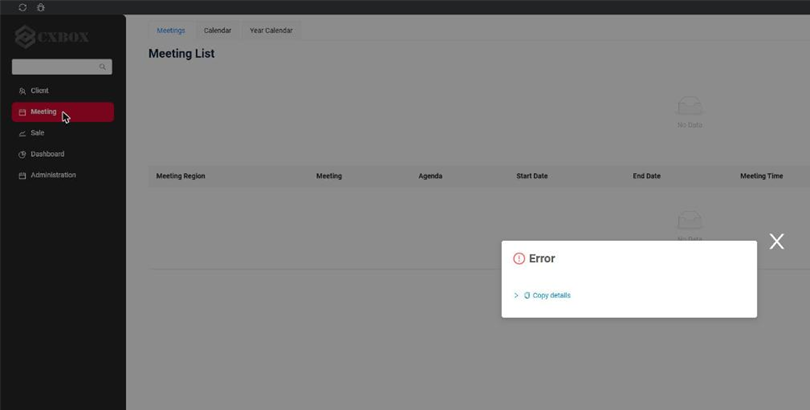The width and height of the screenshot is (810, 410).
Task: Click the Meeting column header
Action: coord(329,176)
